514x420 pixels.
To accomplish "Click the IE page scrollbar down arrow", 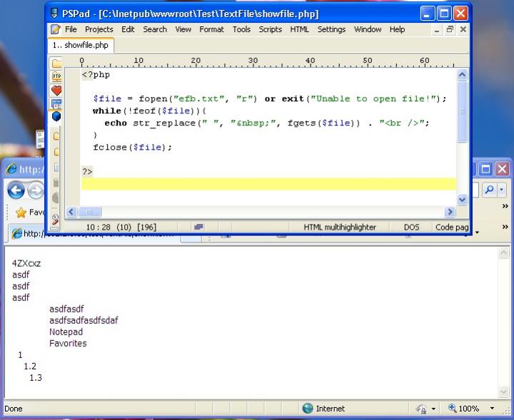I will 503,392.
